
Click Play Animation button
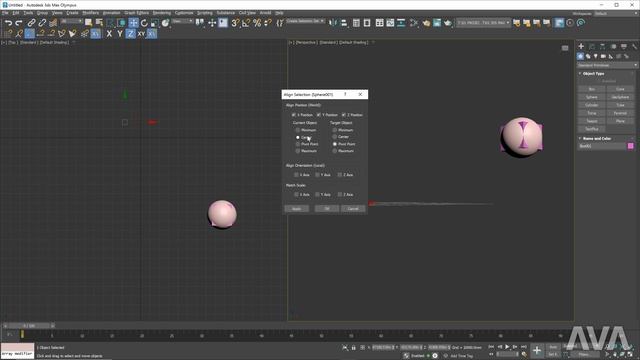coord(507,347)
